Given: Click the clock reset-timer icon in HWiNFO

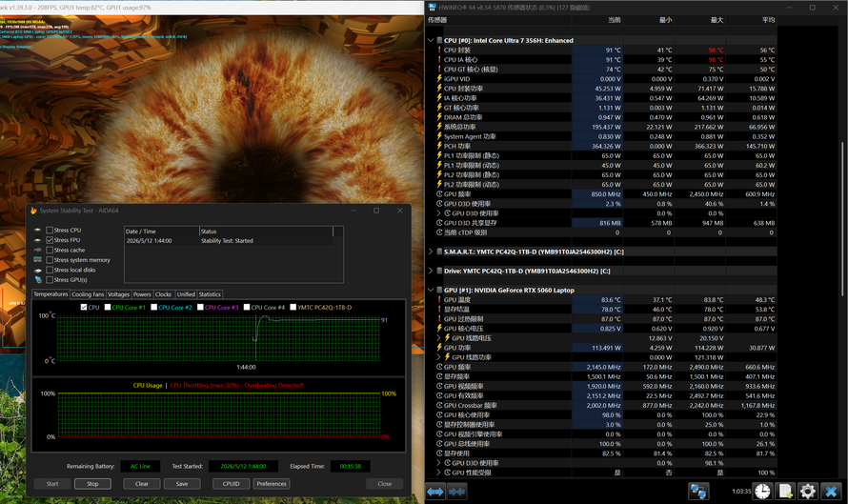Looking at the screenshot, I should click(x=762, y=492).
